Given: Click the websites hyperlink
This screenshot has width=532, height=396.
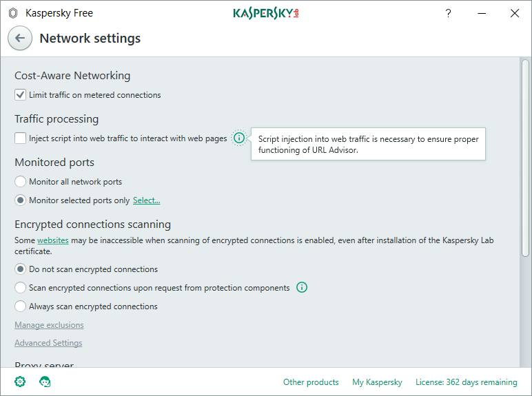Looking at the screenshot, I should [x=52, y=240].
